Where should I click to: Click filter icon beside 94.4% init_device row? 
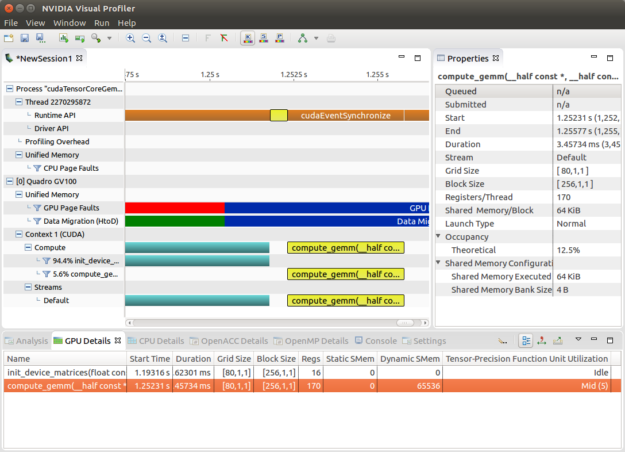[x=46, y=261]
